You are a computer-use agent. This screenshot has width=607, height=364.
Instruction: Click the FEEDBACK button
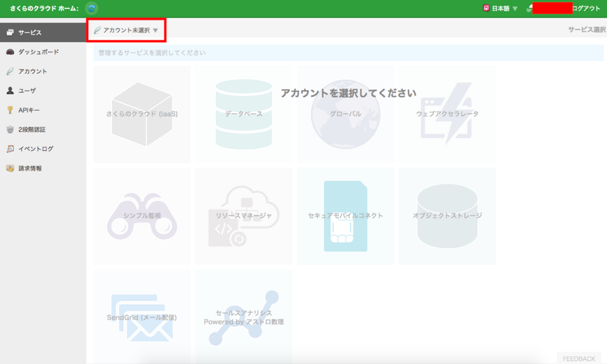pyautogui.click(x=579, y=358)
